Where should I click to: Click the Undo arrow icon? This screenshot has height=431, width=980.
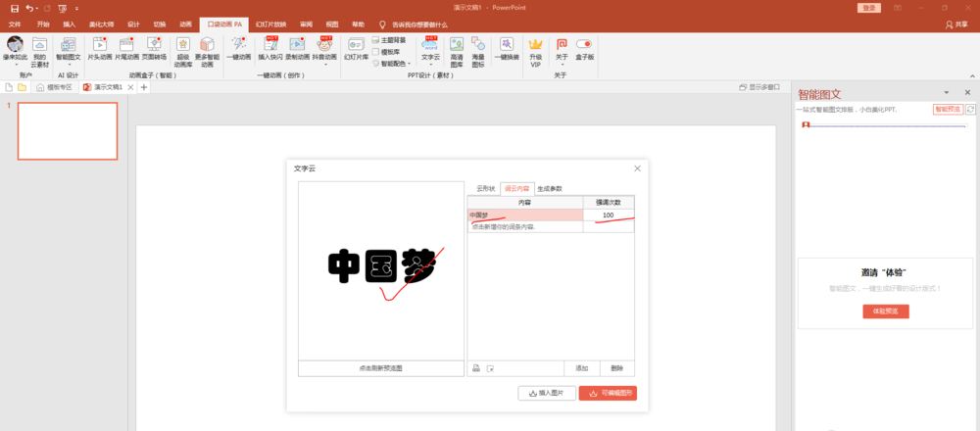click(28, 8)
